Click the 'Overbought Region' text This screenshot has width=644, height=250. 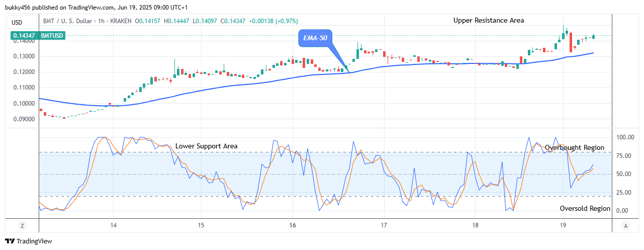[575, 148]
